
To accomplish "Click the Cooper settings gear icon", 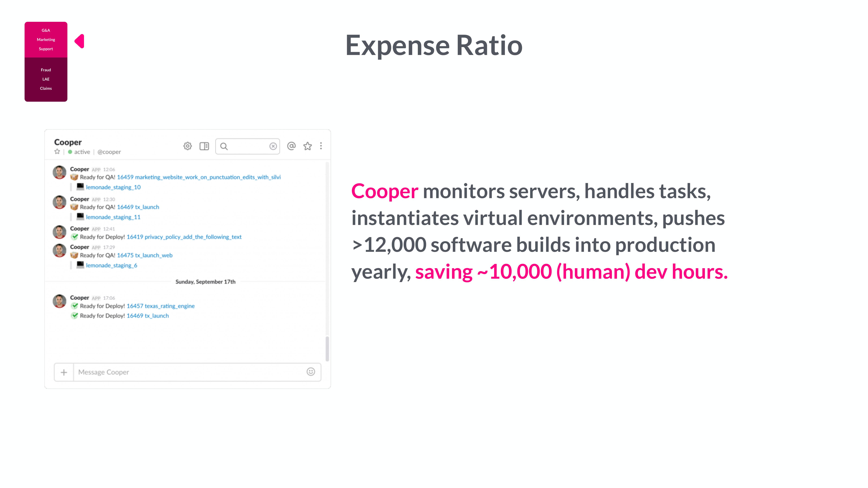I will coord(187,146).
